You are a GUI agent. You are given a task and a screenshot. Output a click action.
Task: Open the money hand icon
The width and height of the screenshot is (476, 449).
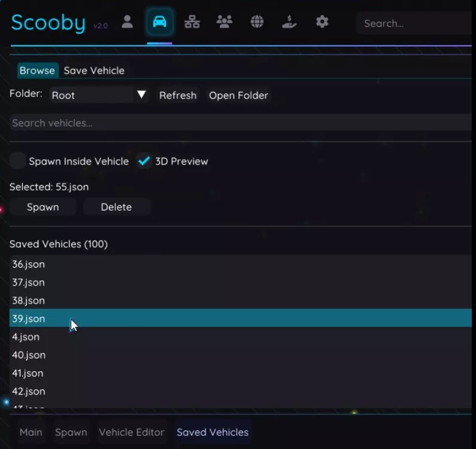tap(289, 22)
